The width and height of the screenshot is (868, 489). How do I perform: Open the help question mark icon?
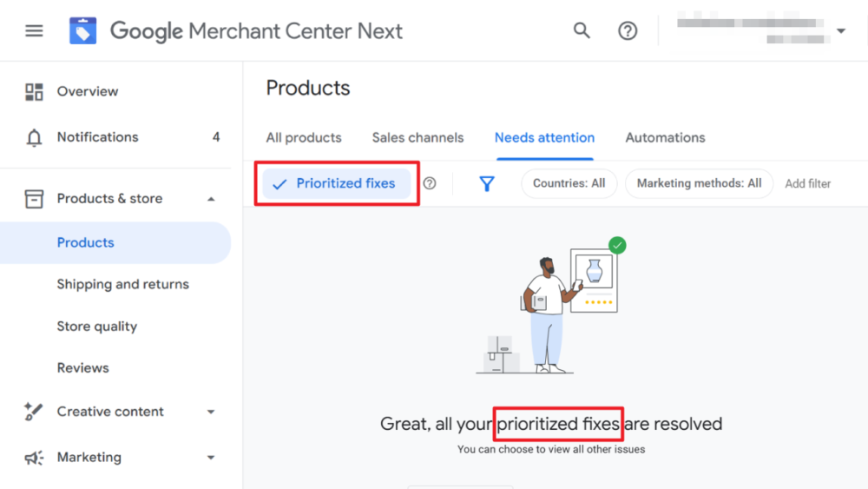pyautogui.click(x=628, y=31)
